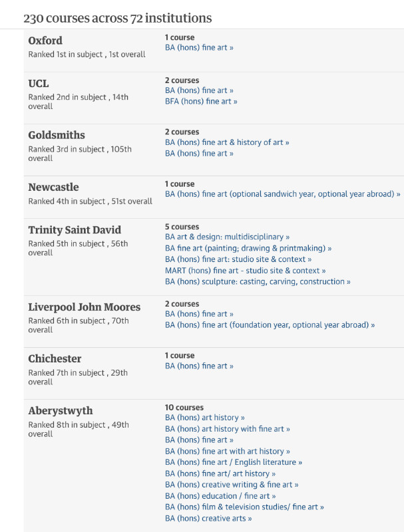Image resolution: width=404 pixels, height=532 pixels.
Task: Open BA creative writing & fine art
Action: 232,485
